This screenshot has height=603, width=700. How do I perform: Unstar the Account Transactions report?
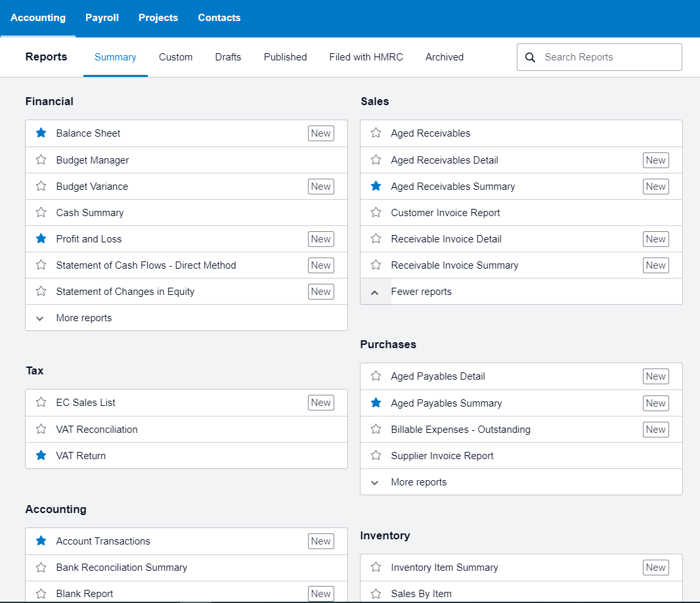[41, 541]
